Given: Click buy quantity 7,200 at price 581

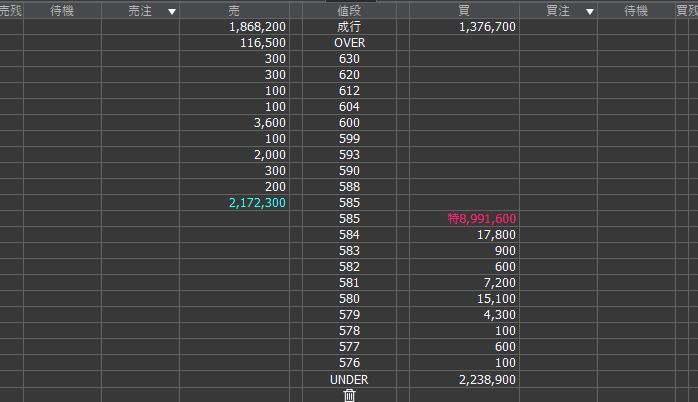Looking at the screenshot, I should point(500,284).
